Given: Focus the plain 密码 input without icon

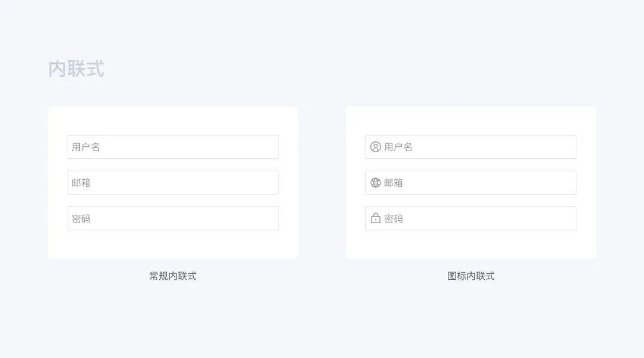Looking at the screenshot, I should pos(173,218).
